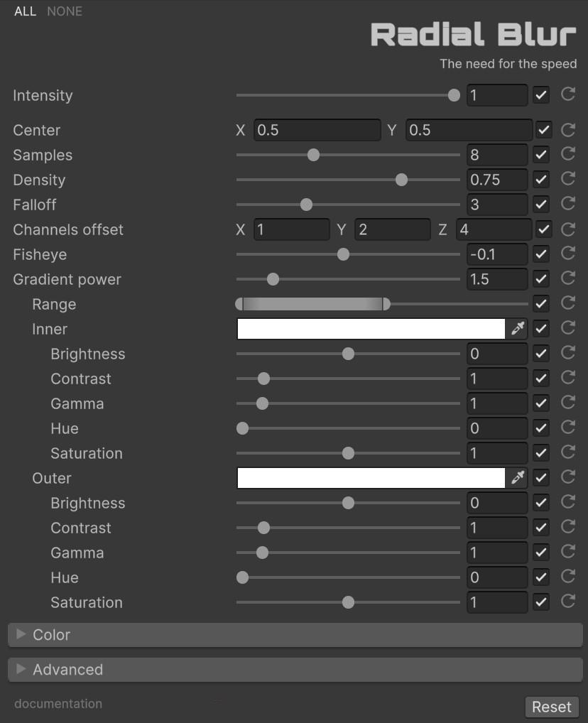This screenshot has height=723, width=588.
Task: Reset Samples using its circular arrow icon
Action: point(567,154)
